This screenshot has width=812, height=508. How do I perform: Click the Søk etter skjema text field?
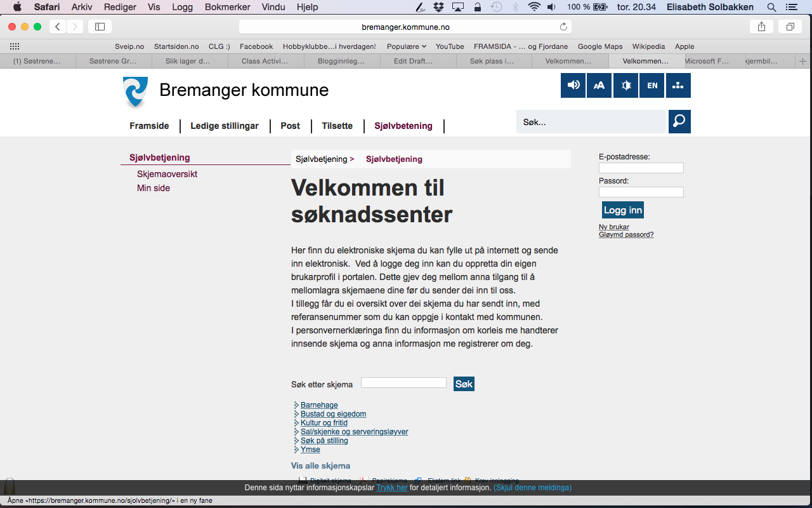403,383
